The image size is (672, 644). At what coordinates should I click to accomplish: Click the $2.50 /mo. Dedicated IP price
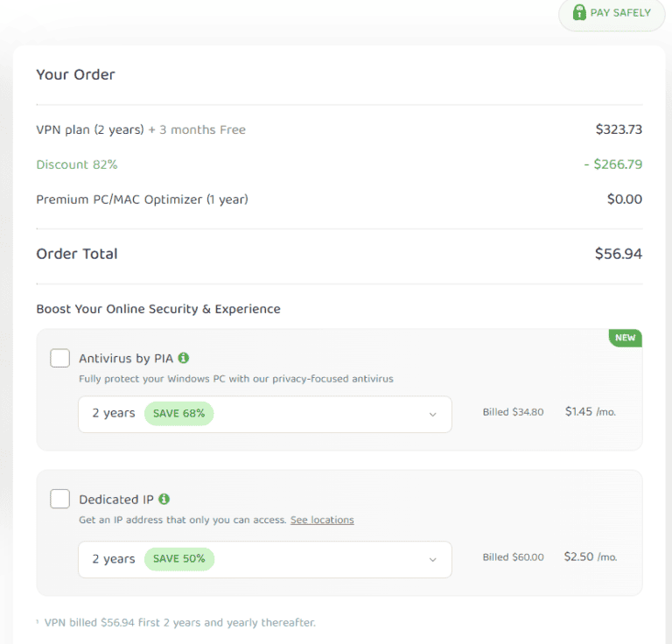590,556
